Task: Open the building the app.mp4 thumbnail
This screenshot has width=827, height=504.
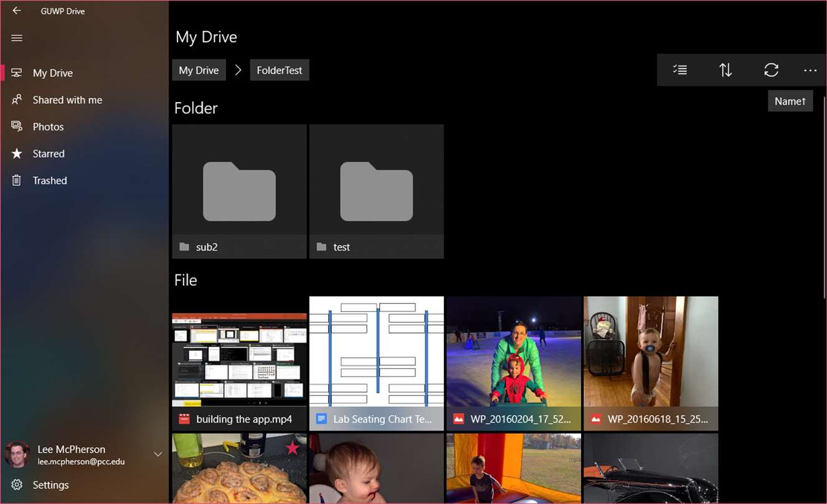Action: point(239,363)
